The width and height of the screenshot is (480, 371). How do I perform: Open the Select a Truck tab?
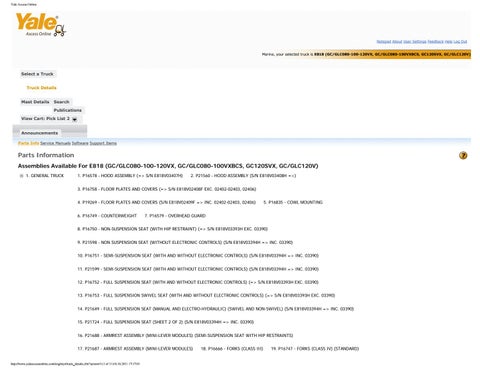(x=37, y=74)
